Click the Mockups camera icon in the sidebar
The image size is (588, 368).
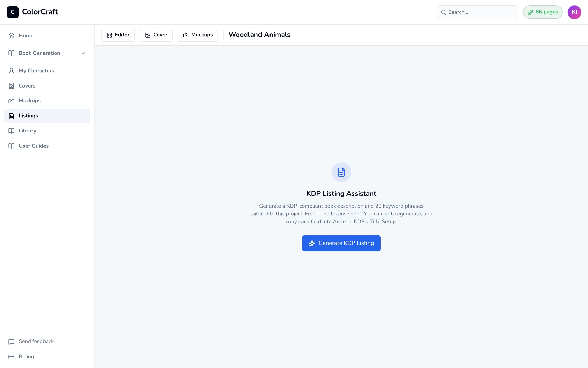tap(11, 101)
